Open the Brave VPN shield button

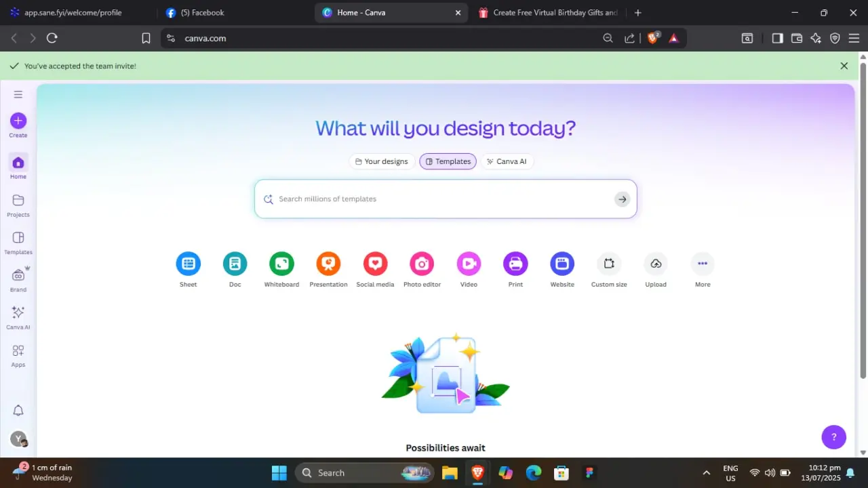(x=835, y=38)
